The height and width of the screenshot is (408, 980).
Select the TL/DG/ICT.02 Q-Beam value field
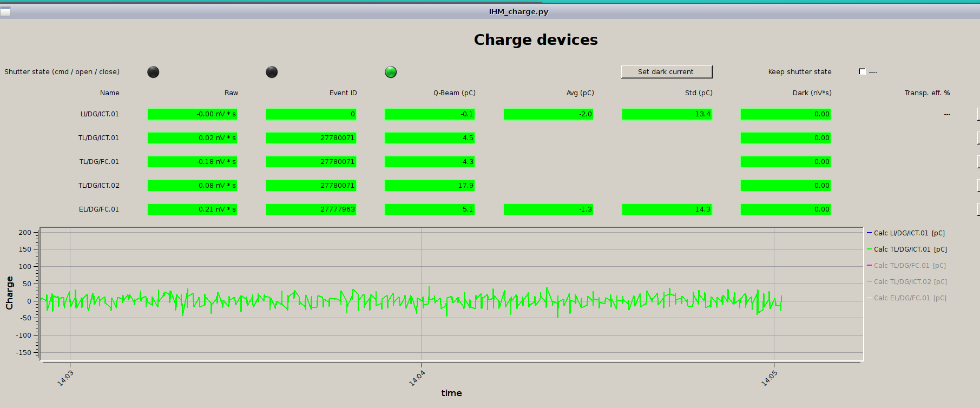tap(430, 186)
